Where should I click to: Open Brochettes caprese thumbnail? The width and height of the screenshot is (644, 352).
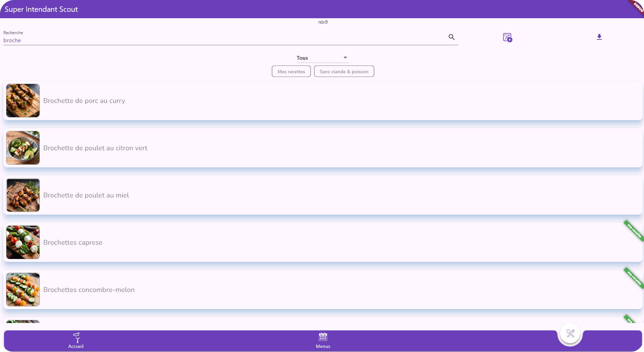coord(23,242)
